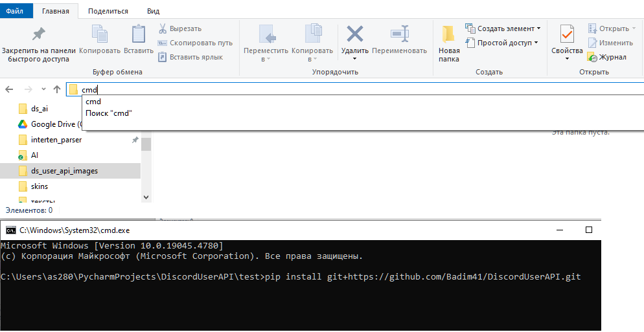This screenshot has height=332, width=644.
Task: Click the Элементов: 0 status text
Action: coord(29,210)
